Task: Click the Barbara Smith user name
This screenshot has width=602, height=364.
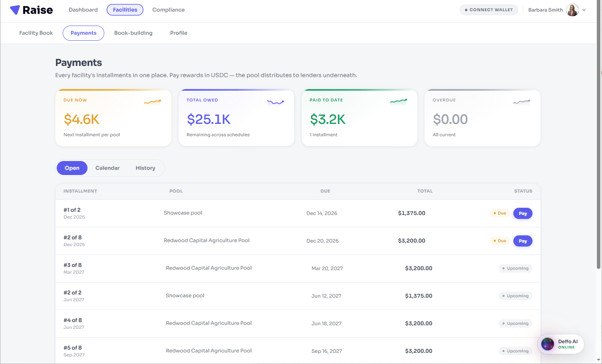Action: pos(545,10)
